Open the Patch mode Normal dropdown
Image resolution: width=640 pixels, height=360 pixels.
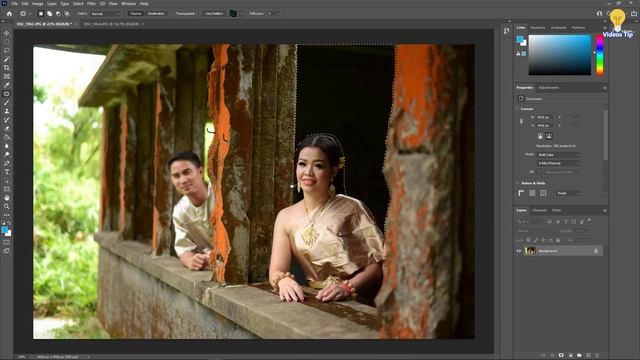tap(106, 13)
